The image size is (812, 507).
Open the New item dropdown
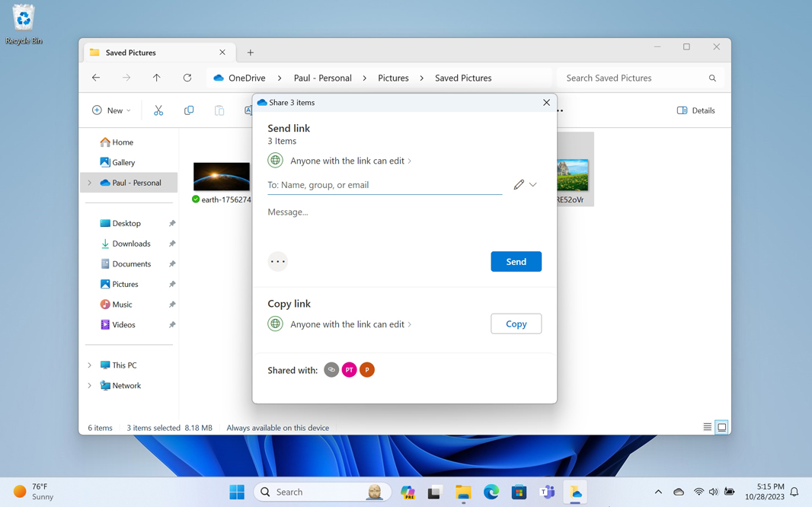111,110
